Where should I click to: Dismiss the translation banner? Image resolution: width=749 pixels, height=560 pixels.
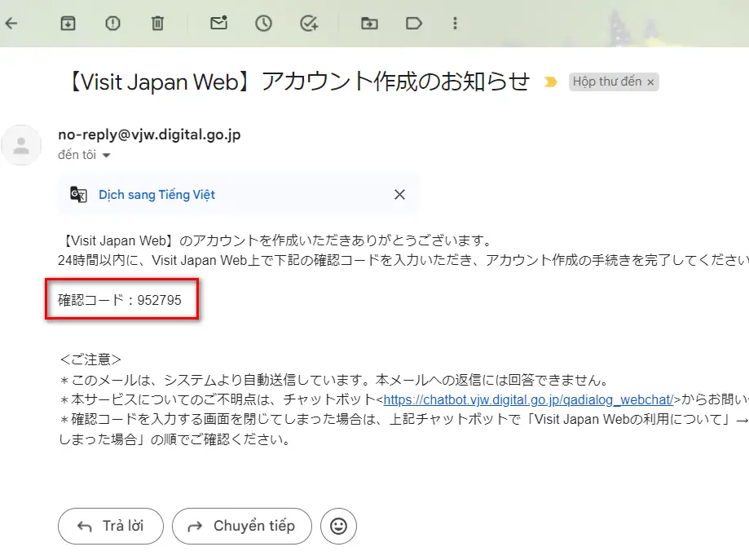399,195
